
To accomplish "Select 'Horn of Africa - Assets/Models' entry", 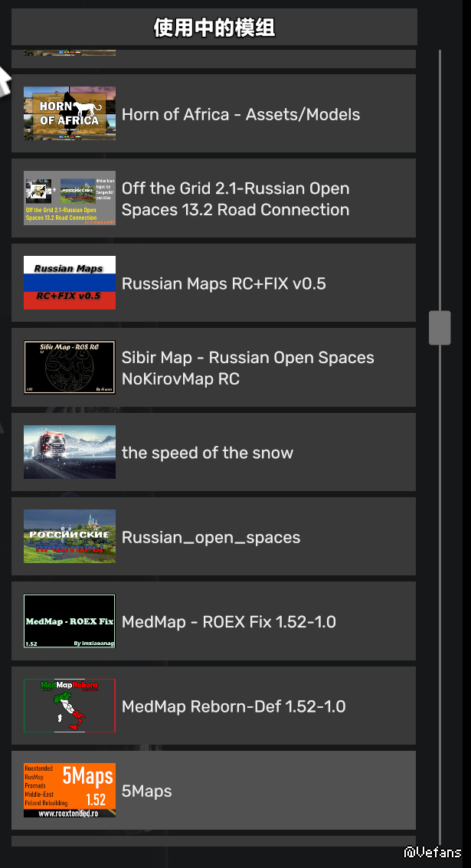I will click(240, 115).
